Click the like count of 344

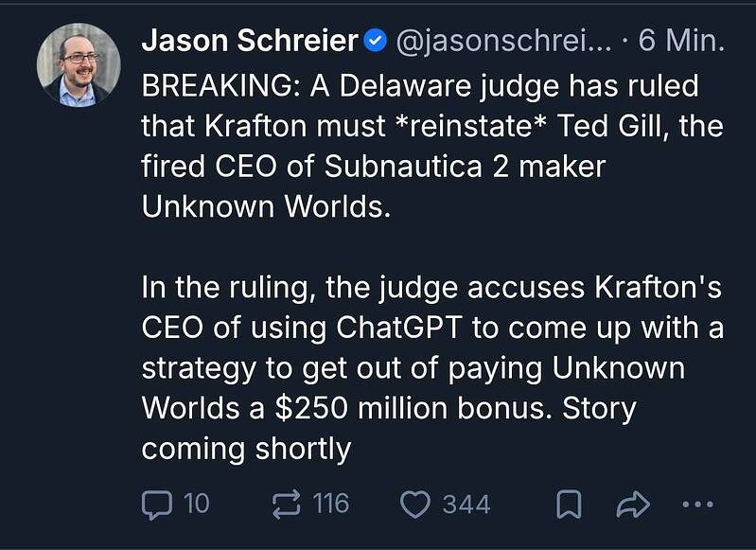pos(466,504)
